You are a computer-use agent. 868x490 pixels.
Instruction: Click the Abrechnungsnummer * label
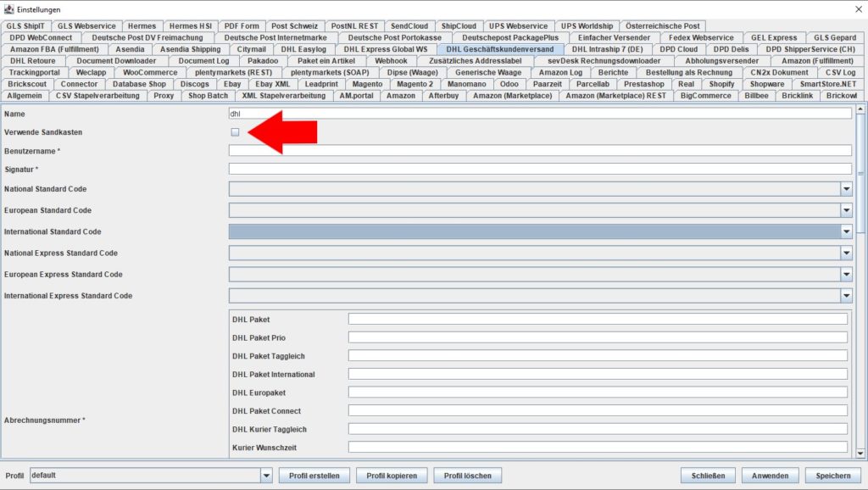tap(45, 420)
